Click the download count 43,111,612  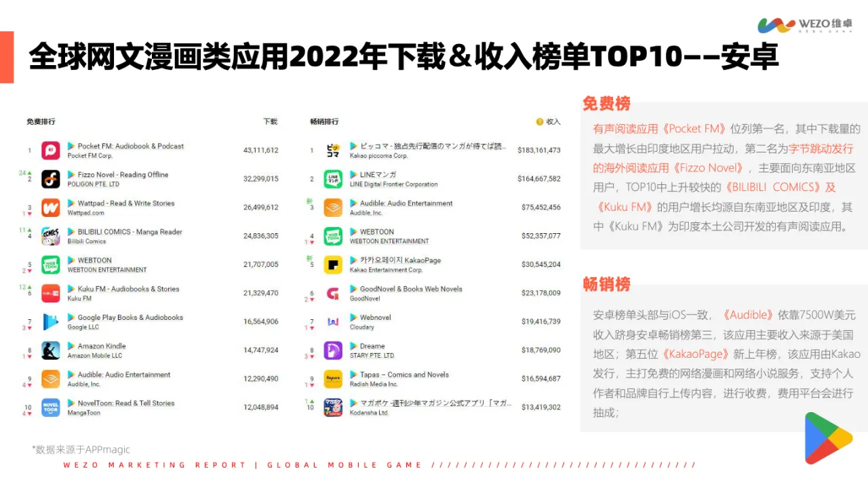[261, 150]
